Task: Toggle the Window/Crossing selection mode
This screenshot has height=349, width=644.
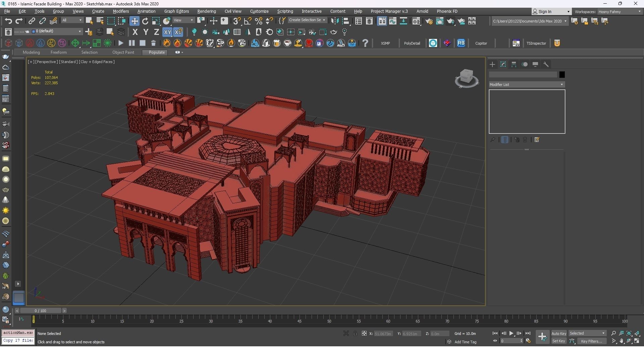Action: coord(121,21)
